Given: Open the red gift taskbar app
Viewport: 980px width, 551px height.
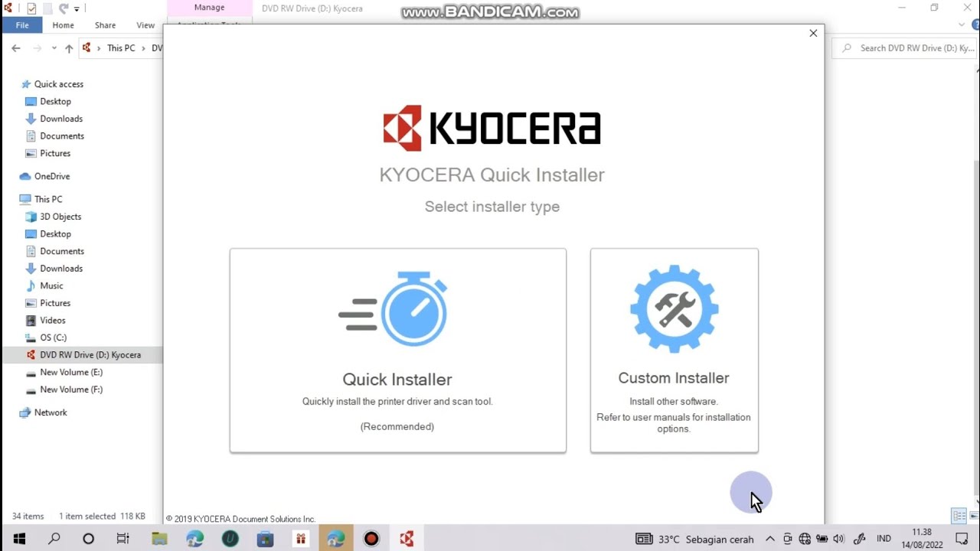Looking at the screenshot, I should 300,539.
